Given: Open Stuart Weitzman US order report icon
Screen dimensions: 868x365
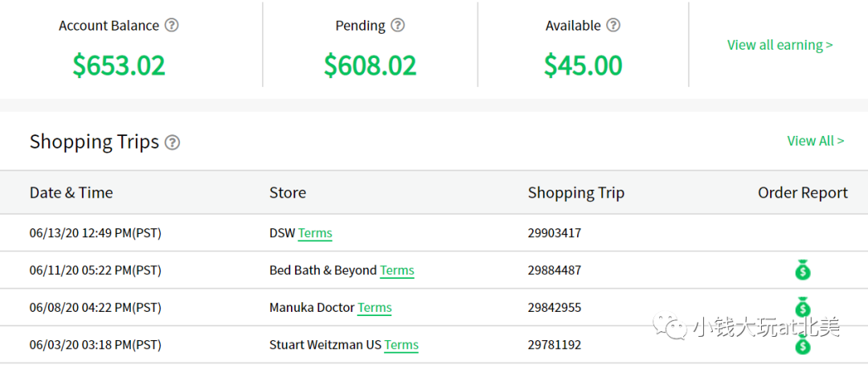Looking at the screenshot, I should point(803,345).
